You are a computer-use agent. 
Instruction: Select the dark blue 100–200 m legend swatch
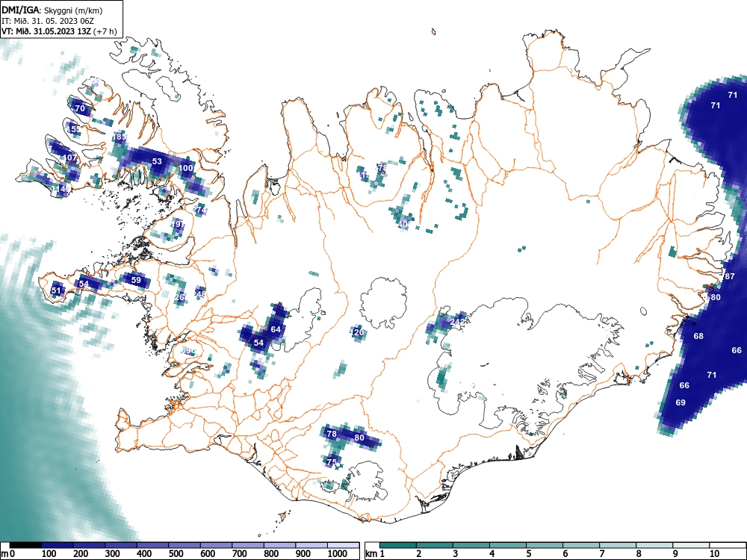58,545
